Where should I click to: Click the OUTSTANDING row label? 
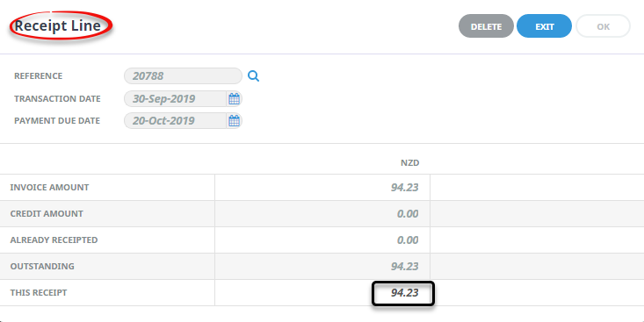(x=42, y=266)
